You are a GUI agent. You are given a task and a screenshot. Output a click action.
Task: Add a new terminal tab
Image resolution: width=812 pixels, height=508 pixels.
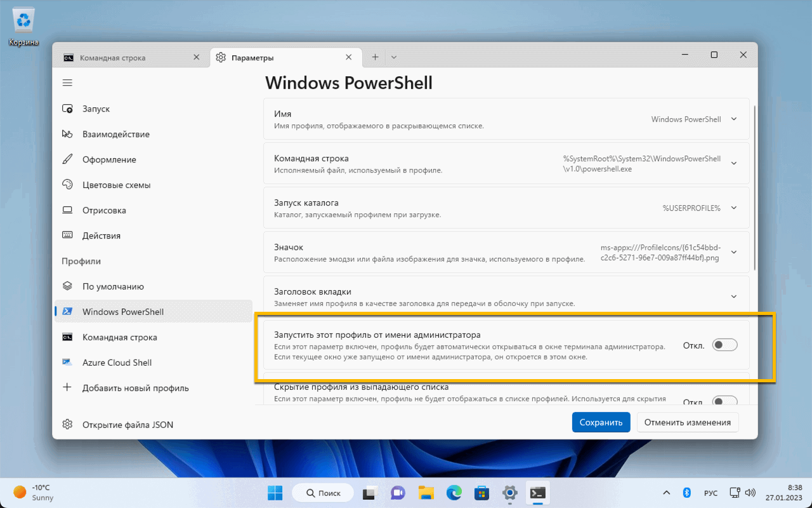tap(375, 57)
